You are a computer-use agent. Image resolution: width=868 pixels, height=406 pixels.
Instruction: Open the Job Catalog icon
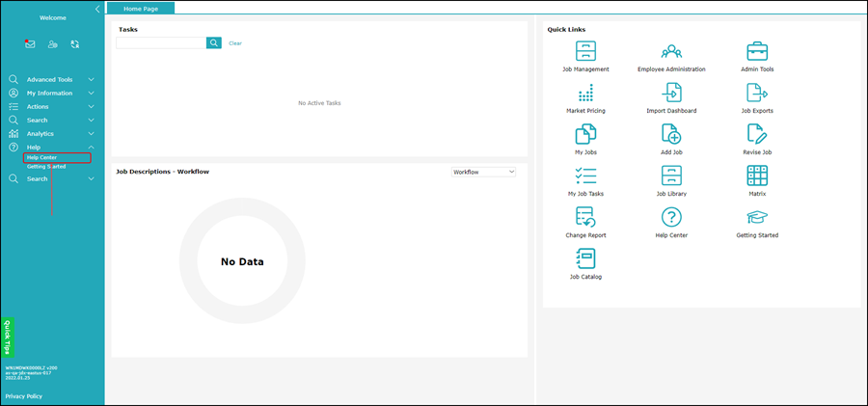(x=585, y=259)
